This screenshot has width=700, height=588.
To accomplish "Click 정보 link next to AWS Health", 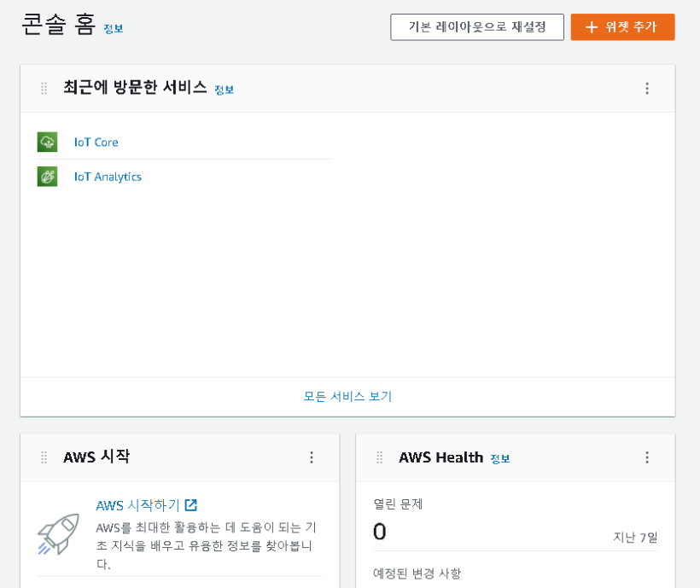I will point(500,458).
